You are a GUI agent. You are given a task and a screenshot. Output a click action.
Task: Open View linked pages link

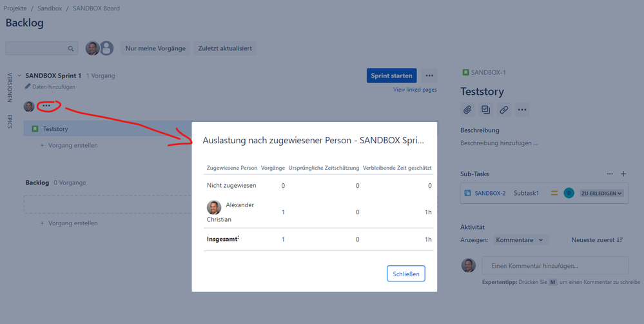(x=415, y=90)
